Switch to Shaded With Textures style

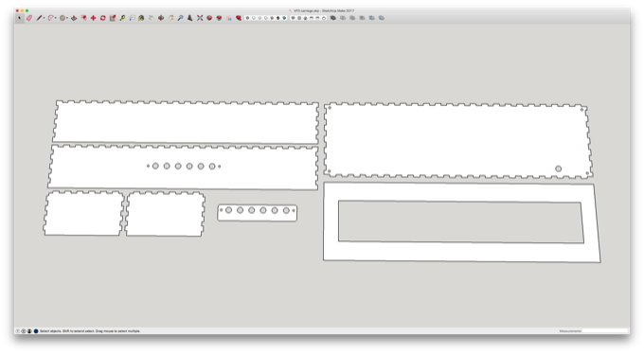278,18
